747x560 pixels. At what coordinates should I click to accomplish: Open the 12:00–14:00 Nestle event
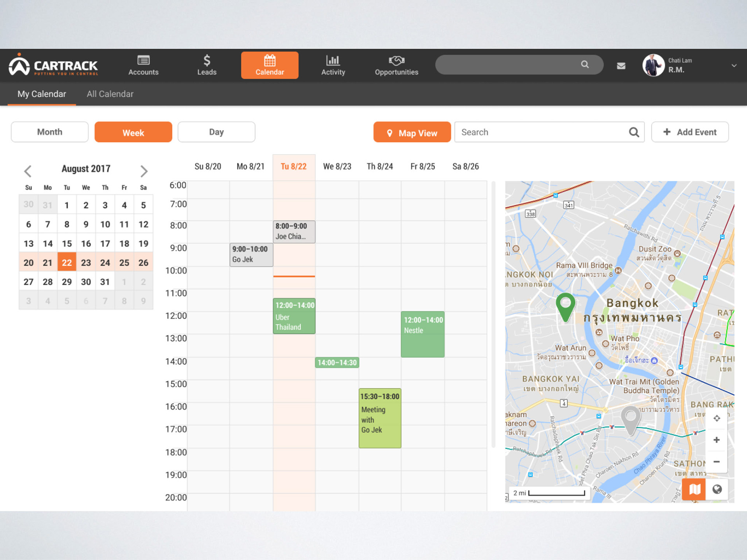(x=423, y=334)
